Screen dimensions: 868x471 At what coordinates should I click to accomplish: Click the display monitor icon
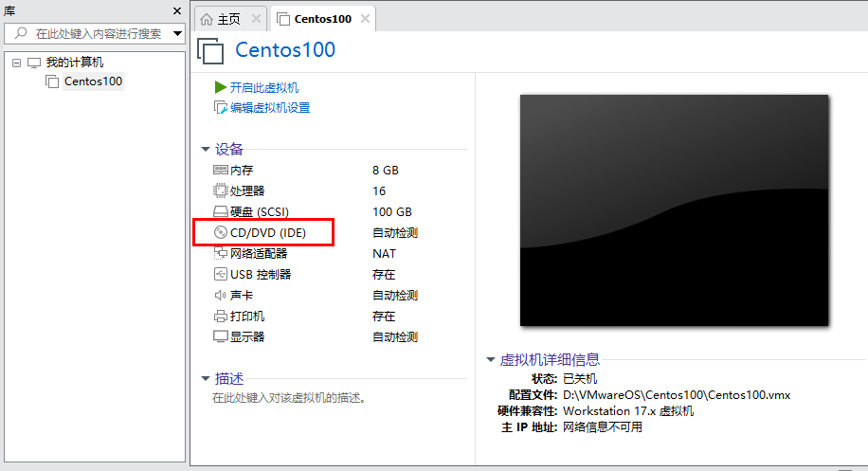click(x=221, y=336)
